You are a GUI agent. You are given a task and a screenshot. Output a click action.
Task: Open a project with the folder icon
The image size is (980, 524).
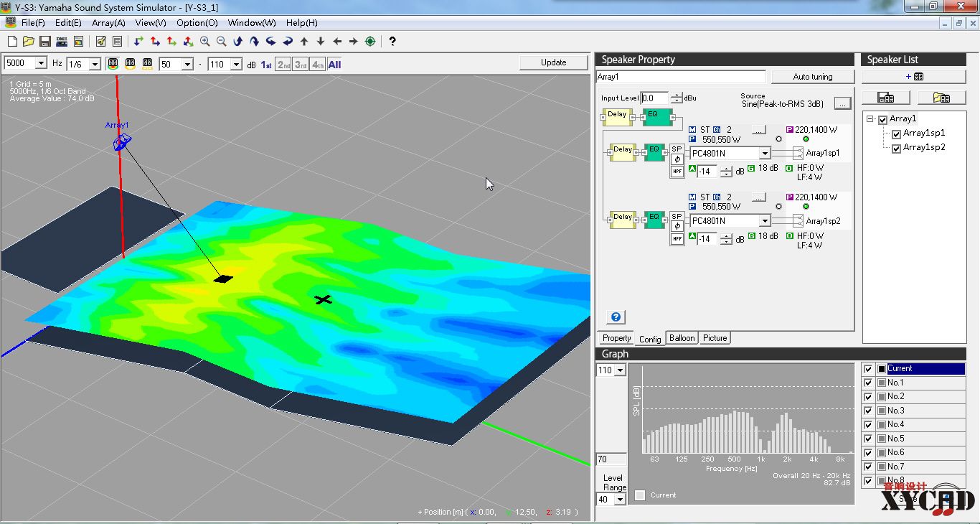tap(29, 42)
